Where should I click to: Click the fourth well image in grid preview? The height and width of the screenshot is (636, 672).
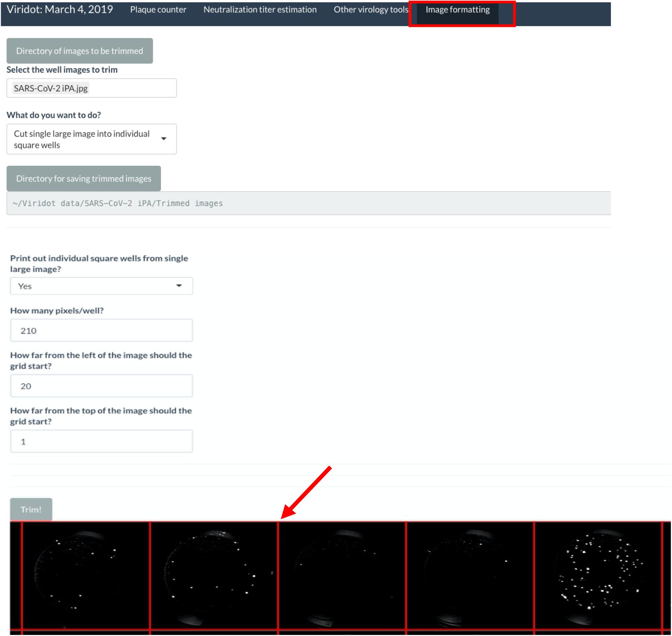(x=470, y=576)
